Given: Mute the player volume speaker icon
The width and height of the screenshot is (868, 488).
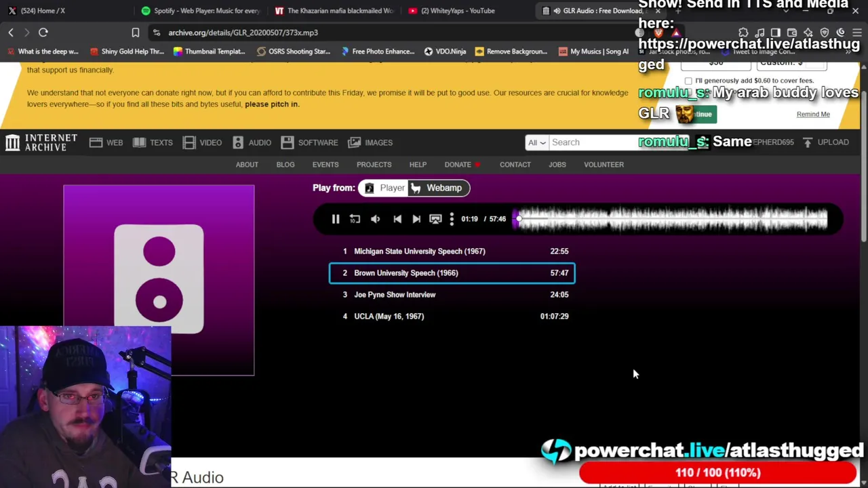Looking at the screenshot, I should (376, 219).
